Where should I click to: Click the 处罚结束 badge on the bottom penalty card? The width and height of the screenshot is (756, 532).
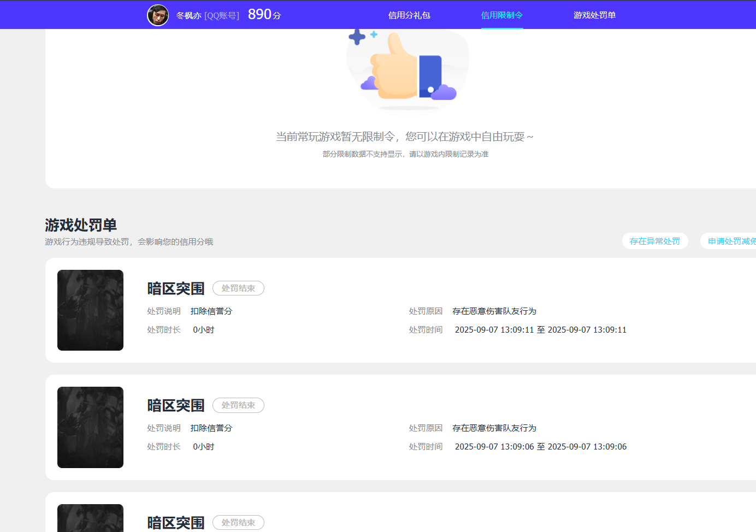pyautogui.click(x=238, y=522)
